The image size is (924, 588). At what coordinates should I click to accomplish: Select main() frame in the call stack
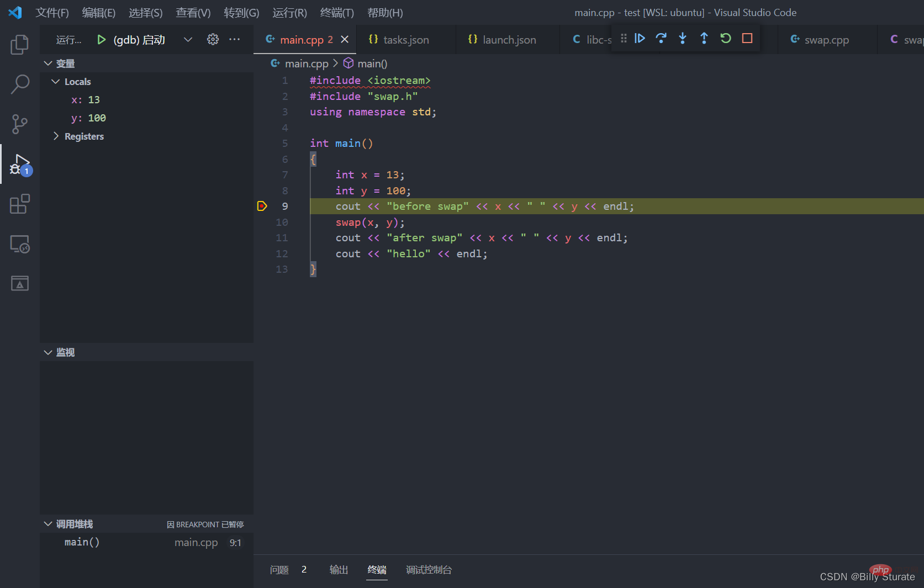click(x=82, y=542)
